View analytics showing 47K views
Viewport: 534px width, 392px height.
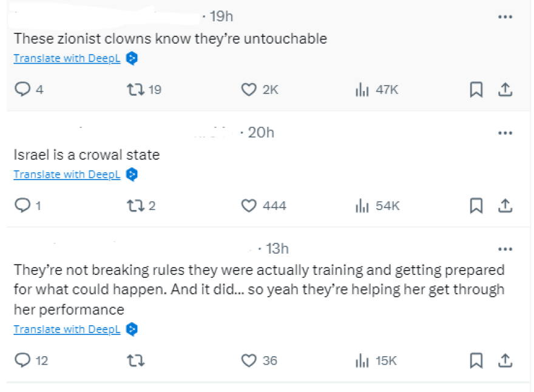[x=362, y=90]
